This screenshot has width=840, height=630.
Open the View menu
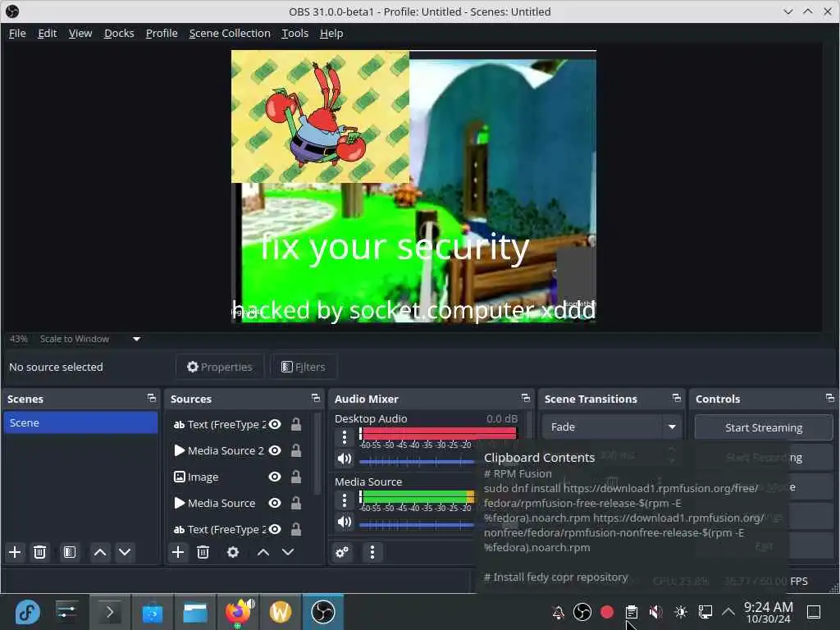tap(80, 33)
